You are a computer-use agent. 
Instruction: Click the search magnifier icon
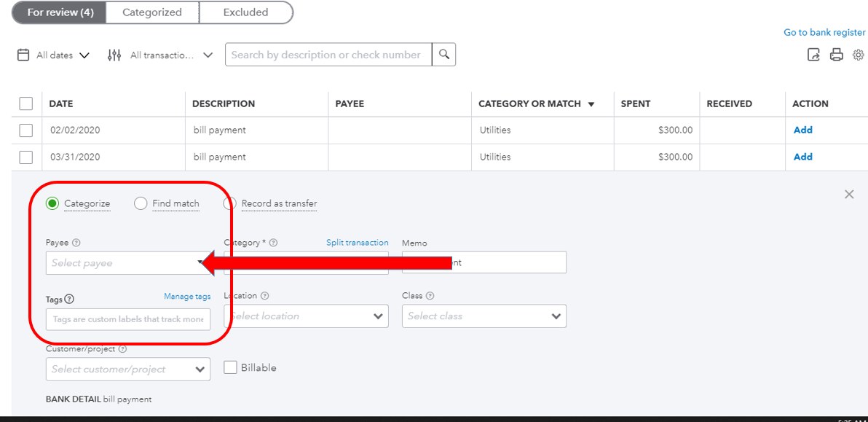click(443, 55)
